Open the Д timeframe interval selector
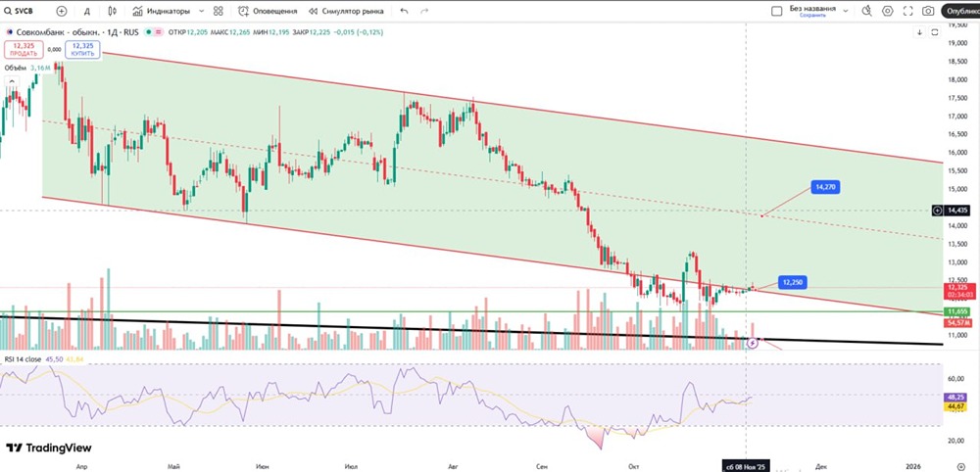Image resolution: width=980 pixels, height=472 pixels. (x=87, y=11)
